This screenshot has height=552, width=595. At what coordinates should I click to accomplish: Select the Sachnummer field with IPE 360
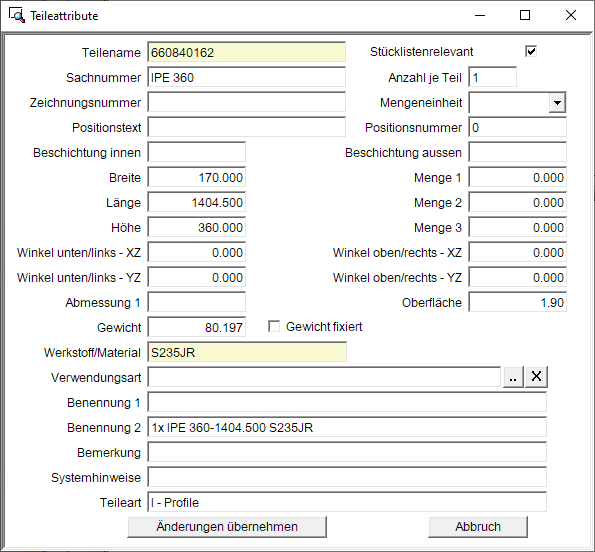tap(247, 77)
